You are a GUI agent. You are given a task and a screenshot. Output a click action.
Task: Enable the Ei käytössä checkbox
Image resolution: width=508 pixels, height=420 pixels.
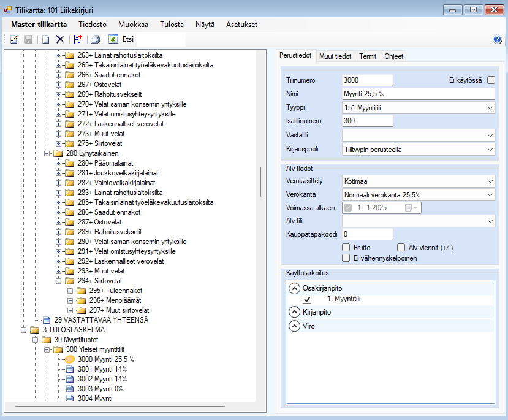(491, 80)
